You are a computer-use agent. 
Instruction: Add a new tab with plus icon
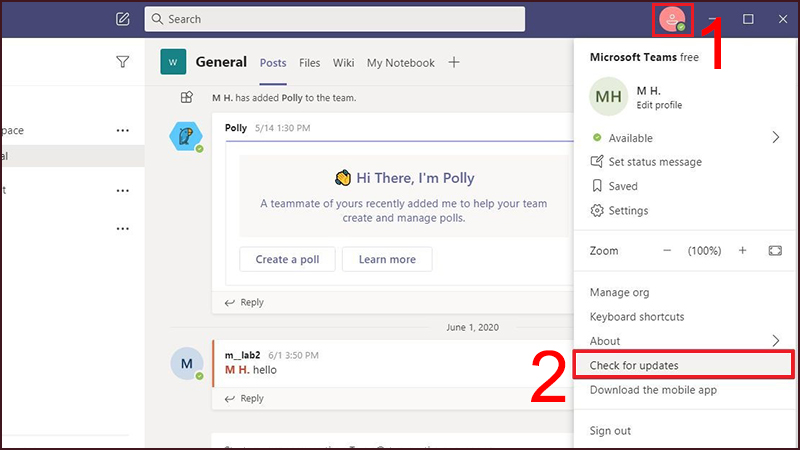coord(454,62)
